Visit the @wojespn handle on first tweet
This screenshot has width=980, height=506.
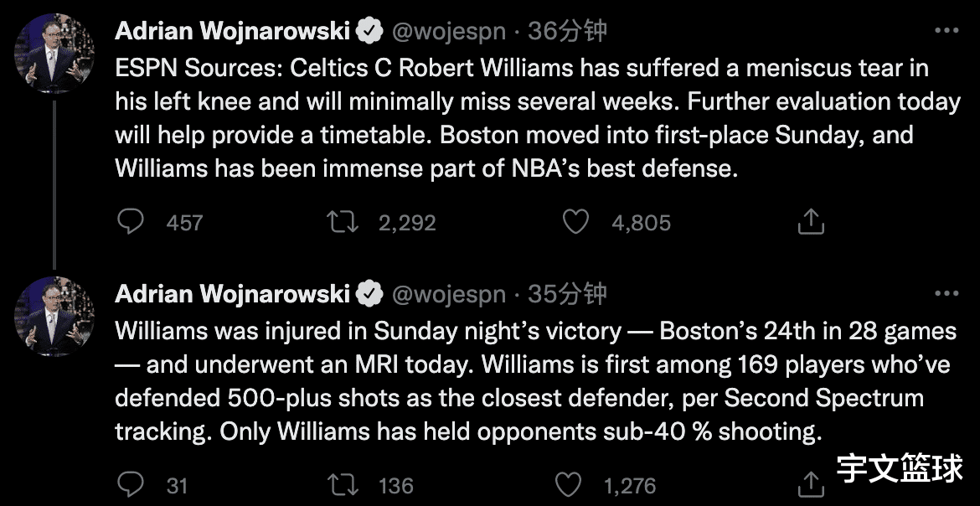pyautogui.click(x=448, y=31)
